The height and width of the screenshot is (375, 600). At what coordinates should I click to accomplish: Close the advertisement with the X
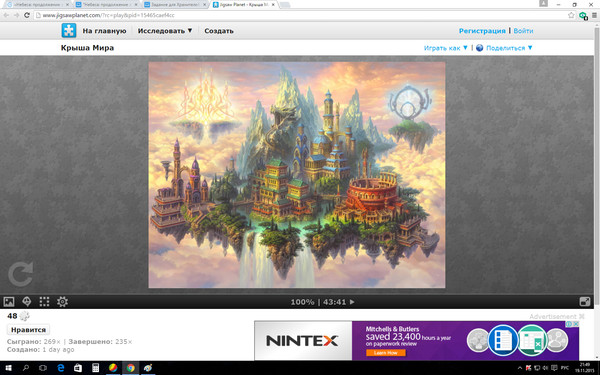[x=582, y=316]
